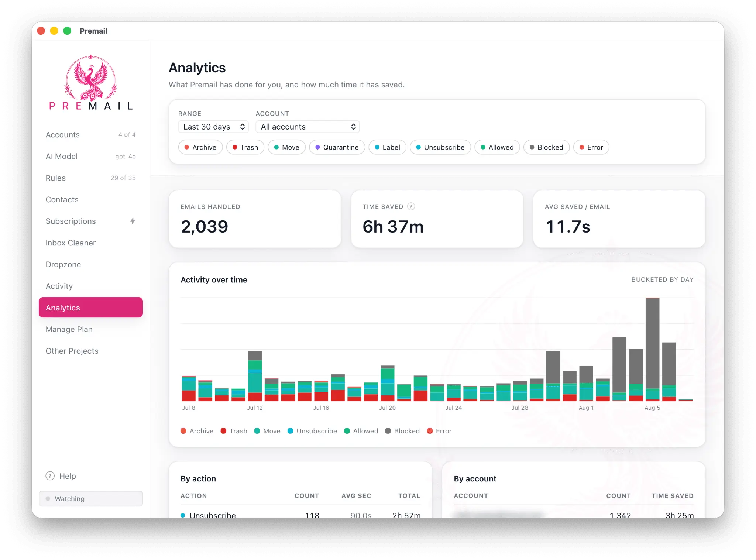Go to AI Model settings
The width and height of the screenshot is (756, 560).
tap(90, 157)
